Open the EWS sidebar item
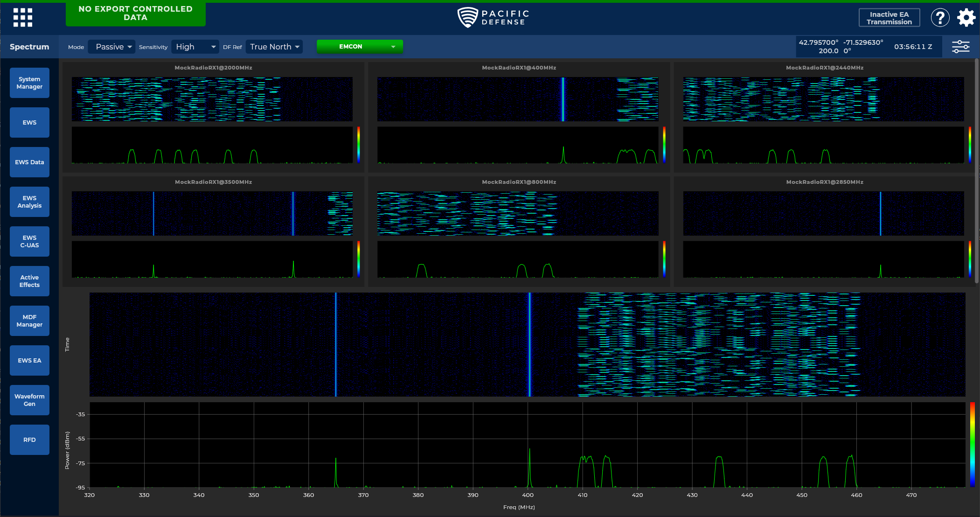The height and width of the screenshot is (517, 980). pos(29,122)
